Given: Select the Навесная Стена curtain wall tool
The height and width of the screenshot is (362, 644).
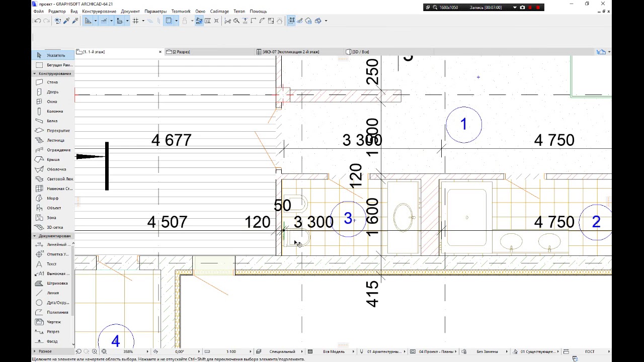Looking at the screenshot, I should (53, 189).
